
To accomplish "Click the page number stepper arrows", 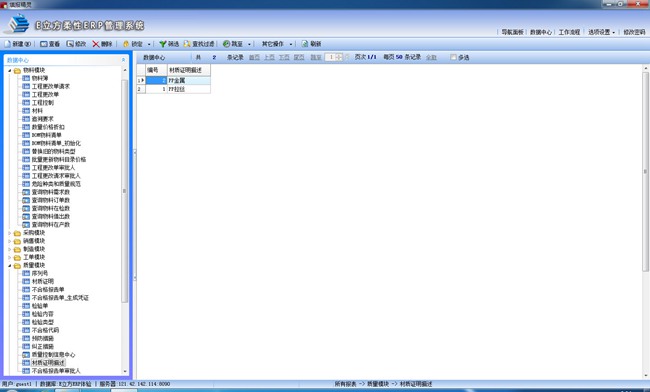I will tap(339, 57).
